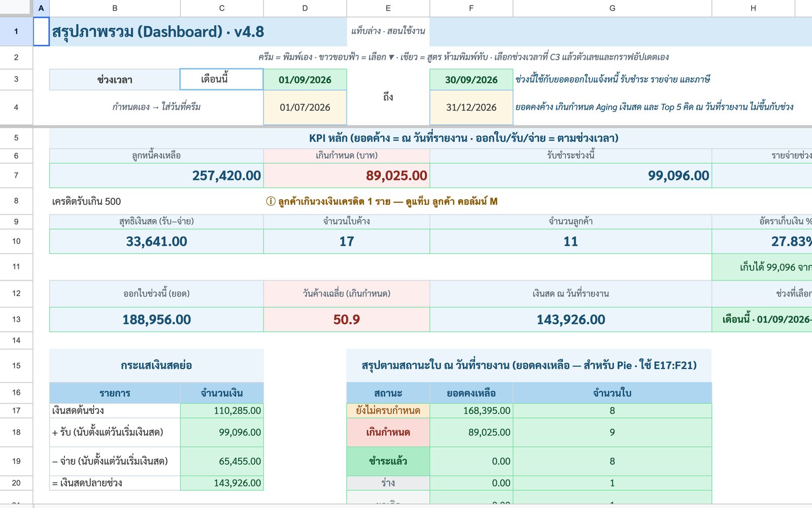Select not-due balance 168,395.00
This screenshot has height=508, width=812.
pyautogui.click(x=471, y=410)
